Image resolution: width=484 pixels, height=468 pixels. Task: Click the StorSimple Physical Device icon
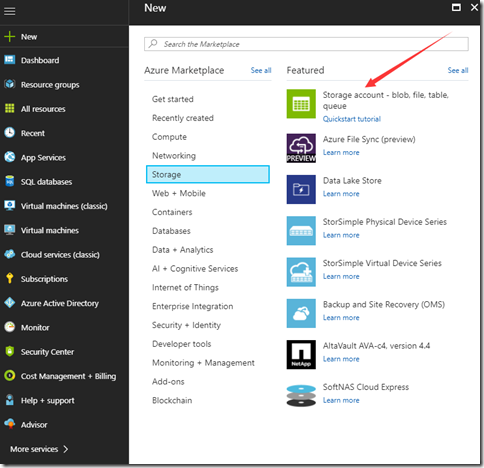(301, 231)
